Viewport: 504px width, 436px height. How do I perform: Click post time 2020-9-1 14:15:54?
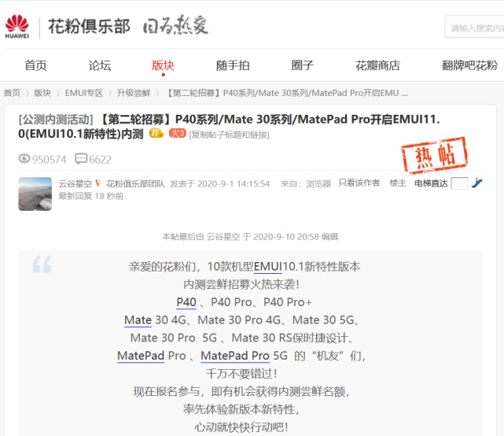click(x=234, y=183)
